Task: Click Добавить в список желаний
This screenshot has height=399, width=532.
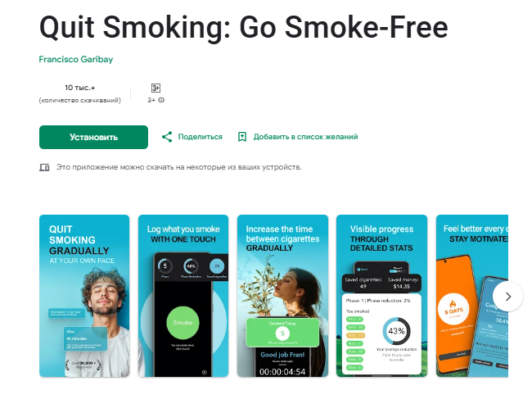Action: pyautogui.click(x=306, y=137)
